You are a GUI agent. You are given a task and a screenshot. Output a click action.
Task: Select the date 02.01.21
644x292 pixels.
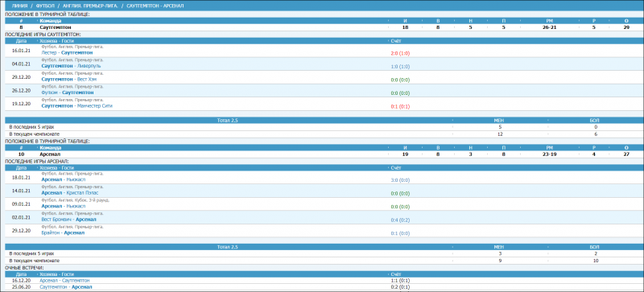pos(21,217)
